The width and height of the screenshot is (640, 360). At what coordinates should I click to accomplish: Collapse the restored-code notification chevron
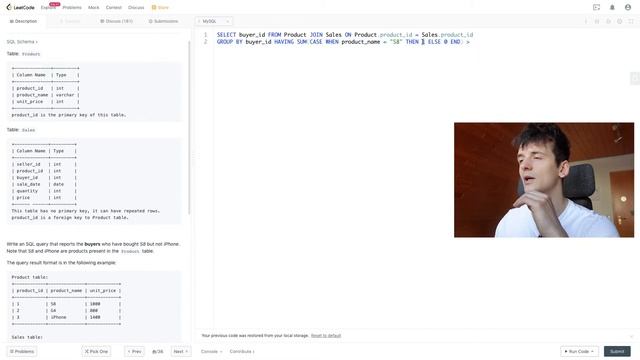click(631, 336)
